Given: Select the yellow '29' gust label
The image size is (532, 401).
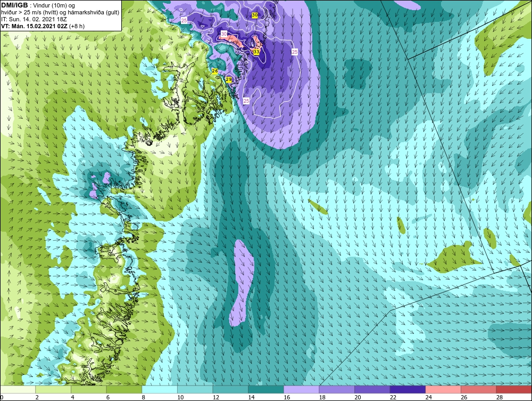Looking at the screenshot, I should pos(229,79).
